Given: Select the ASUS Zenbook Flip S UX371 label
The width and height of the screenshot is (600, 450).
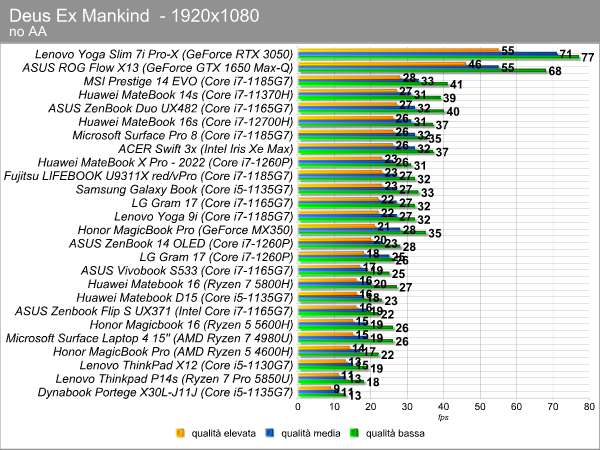Looking at the screenshot, I should pos(154,311).
